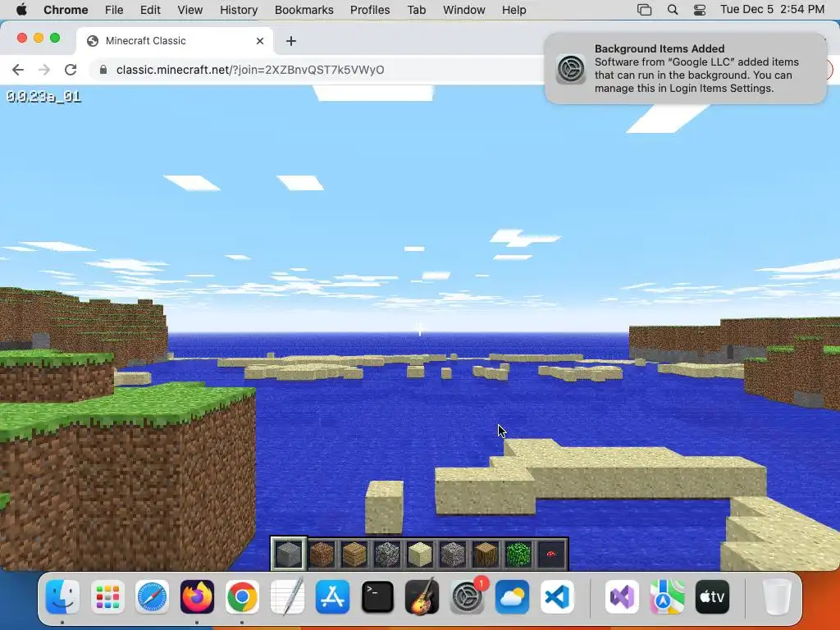This screenshot has width=840, height=630.
Task: Close the Minecraft Classic tab
Action: pos(260,41)
